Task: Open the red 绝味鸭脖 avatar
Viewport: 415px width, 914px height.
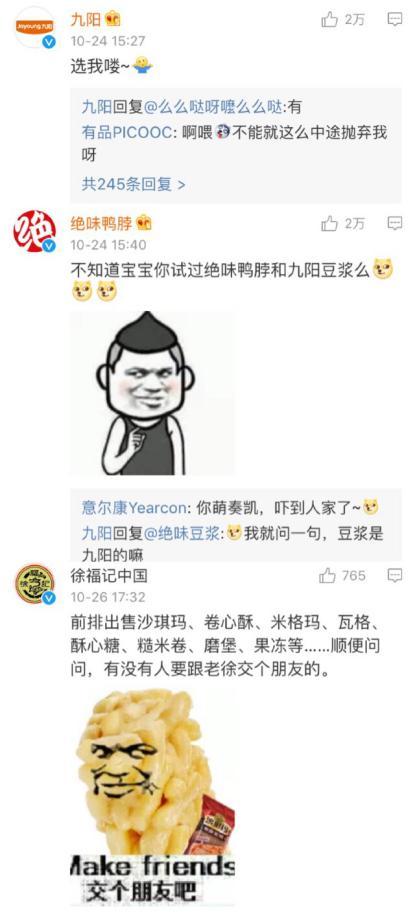Action: pos(34,231)
